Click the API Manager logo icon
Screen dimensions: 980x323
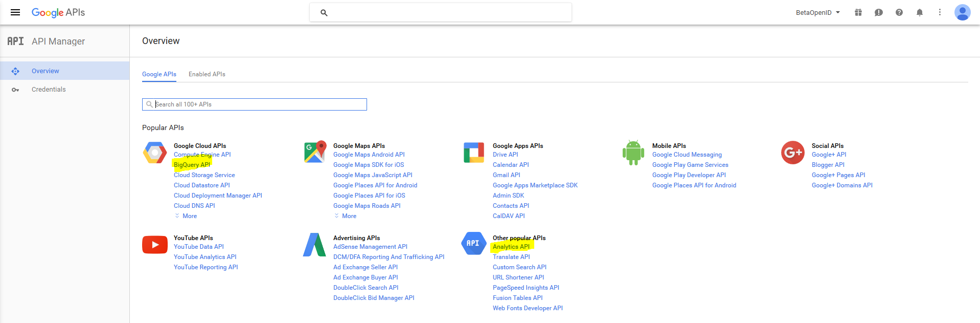pyautogui.click(x=15, y=41)
